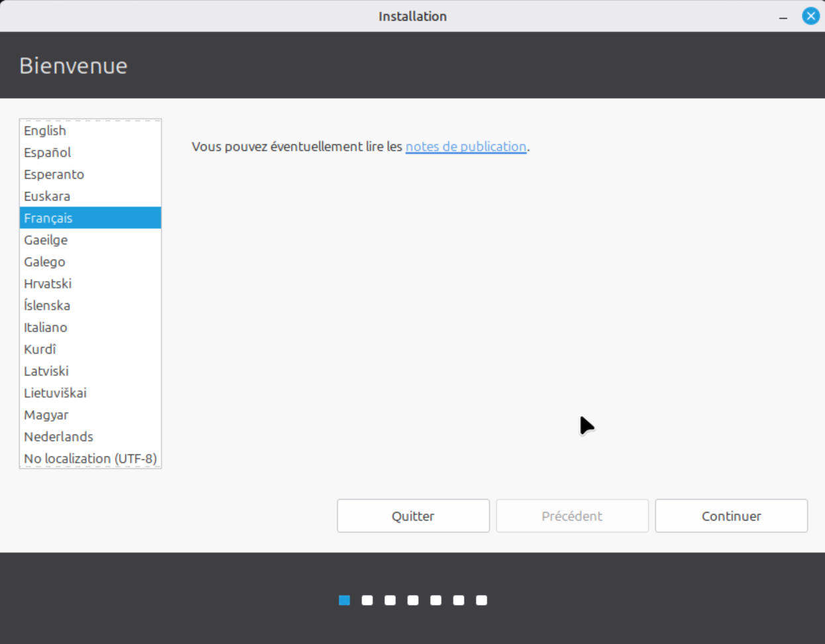Pick Latviski in the language list
The height and width of the screenshot is (644, 825).
[90, 371]
